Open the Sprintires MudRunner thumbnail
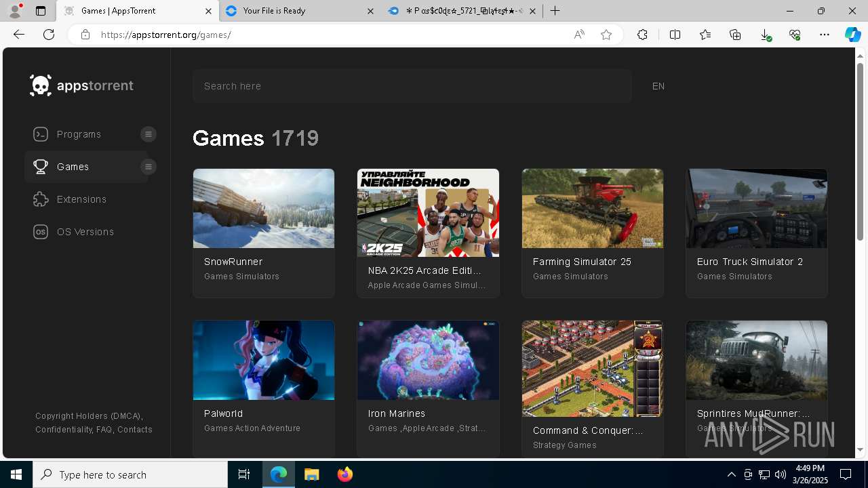 click(x=757, y=360)
